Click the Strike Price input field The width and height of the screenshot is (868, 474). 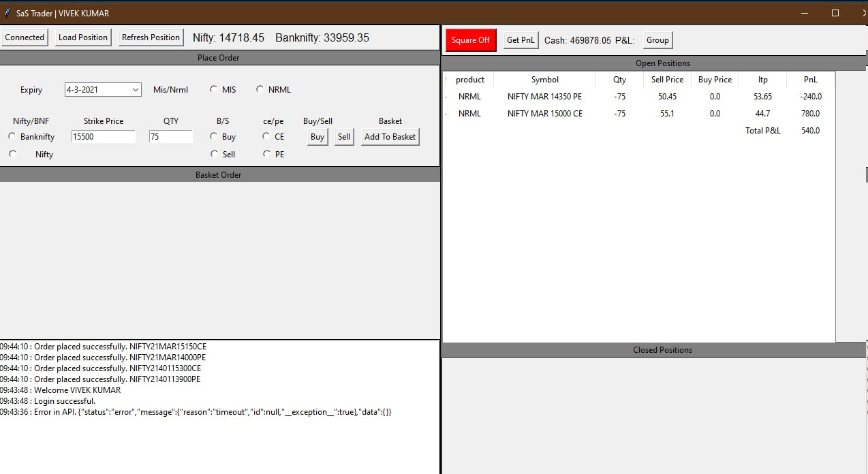[104, 137]
